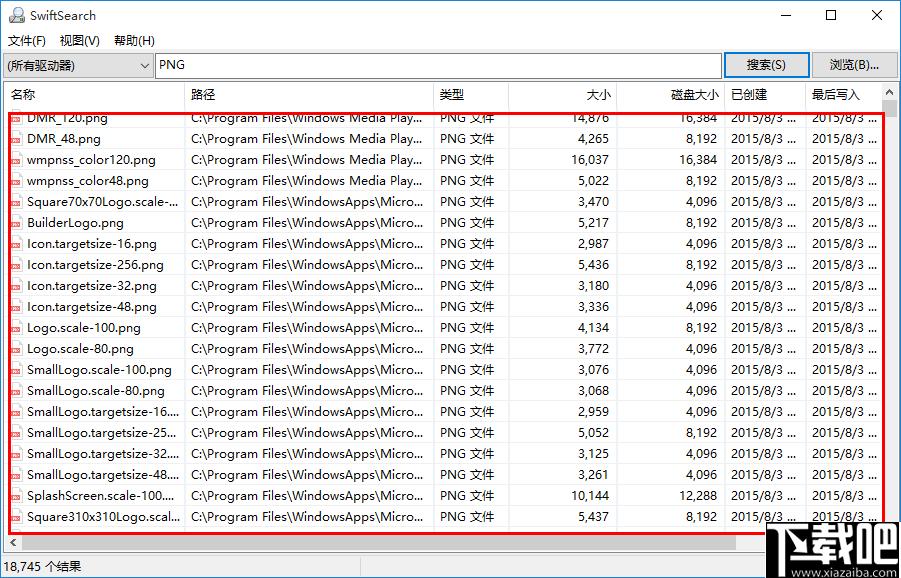Select the icon for wmpnss_color120.png
This screenshot has height=578, width=901.
point(16,160)
